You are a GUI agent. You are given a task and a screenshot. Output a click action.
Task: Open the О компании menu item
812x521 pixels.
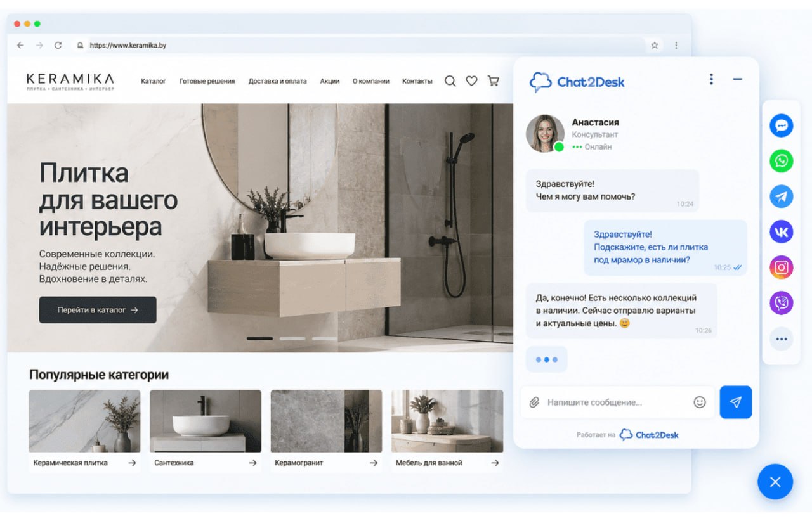pyautogui.click(x=371, y=81)
